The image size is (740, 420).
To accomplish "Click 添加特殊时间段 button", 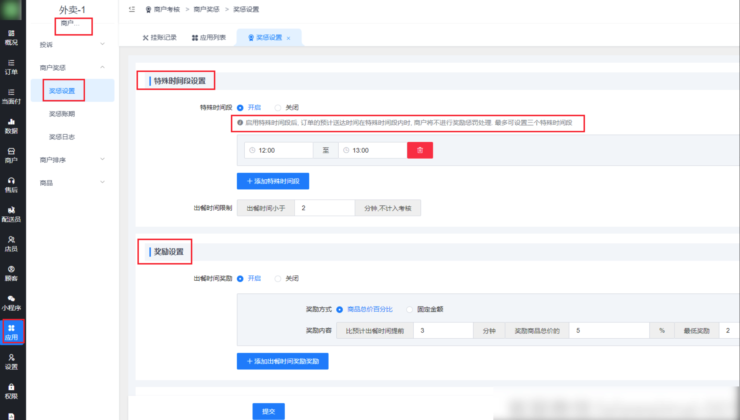I will 273,181.
